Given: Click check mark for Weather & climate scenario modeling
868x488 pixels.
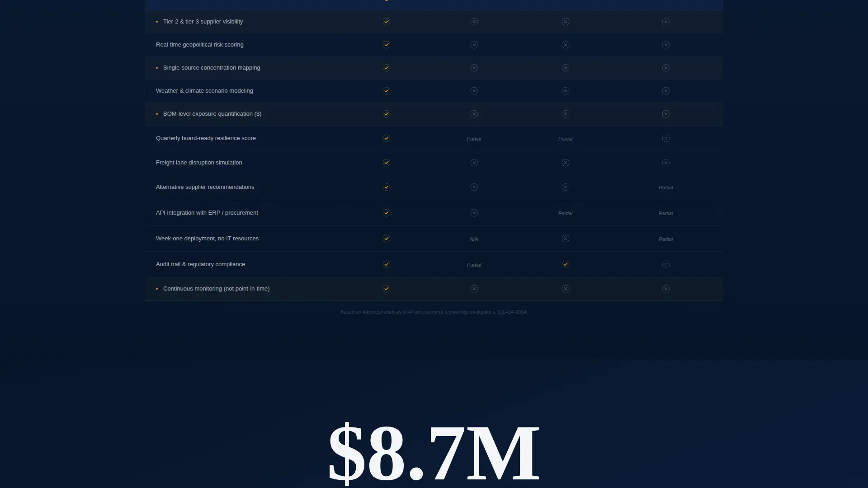Looking at the screenshot, I should tap(387, 91).
